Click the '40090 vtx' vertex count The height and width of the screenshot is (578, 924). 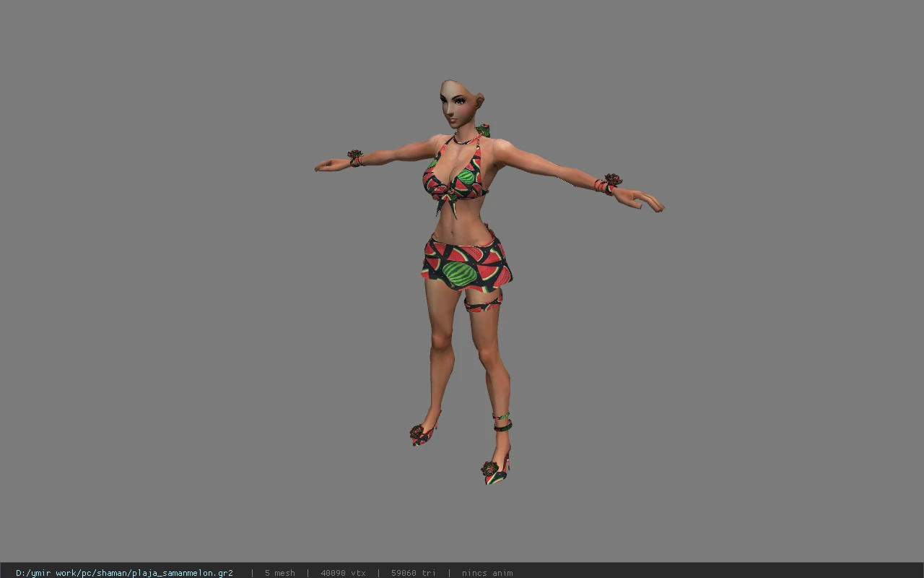point(343,573)
